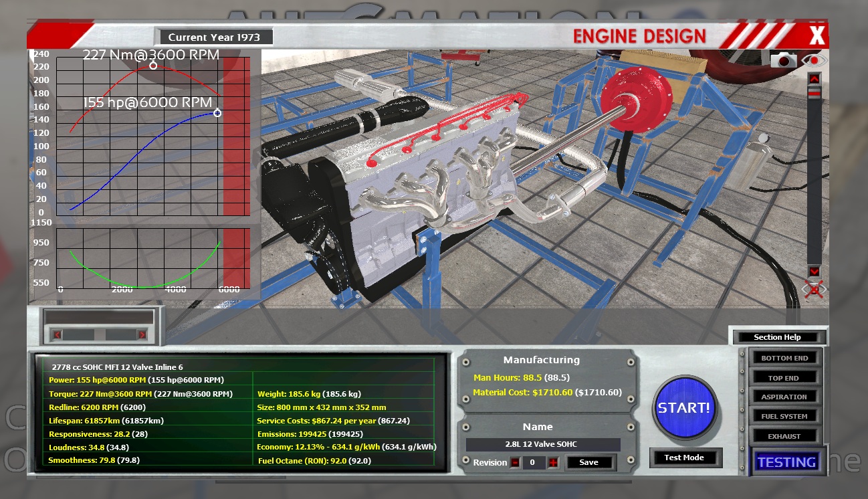Click the Manufacturing panel heading
The width and height of the screenshot is (868, 499).
[x=541, y=360]
